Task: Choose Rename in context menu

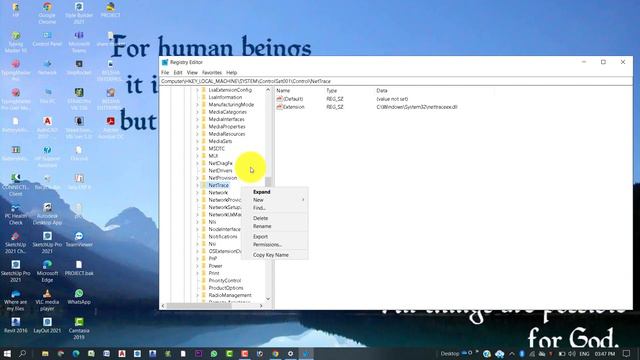Action: click(274, 226)
